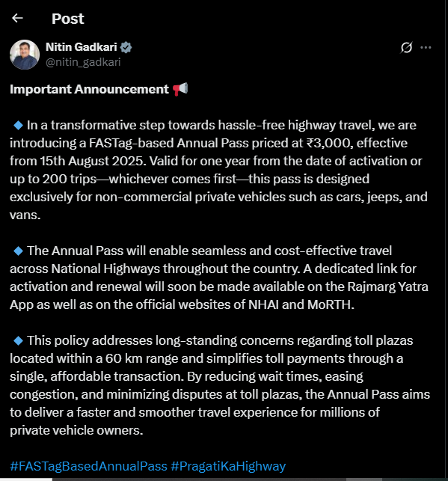Click the blue diamond before "The Annual Pass"
Image resolution: width=448 pixels, height=481 pixels.
19,251
